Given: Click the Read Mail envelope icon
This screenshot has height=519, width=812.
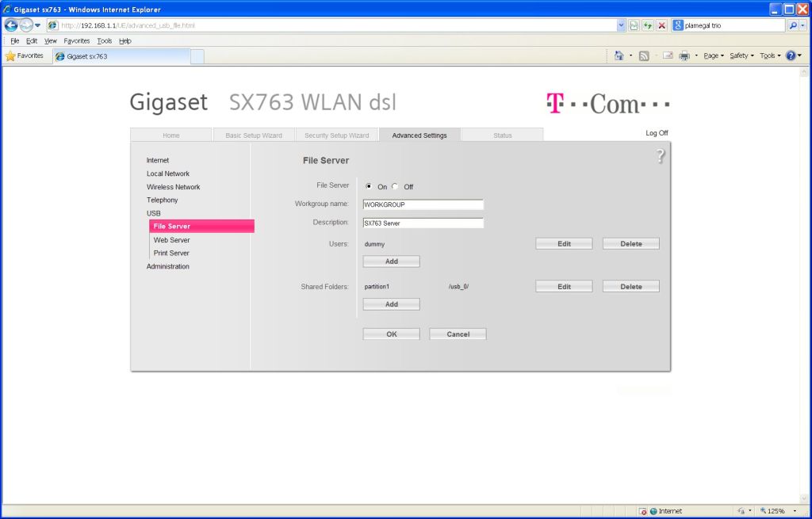Looking at the screenshot, I should tap(668, 55).
